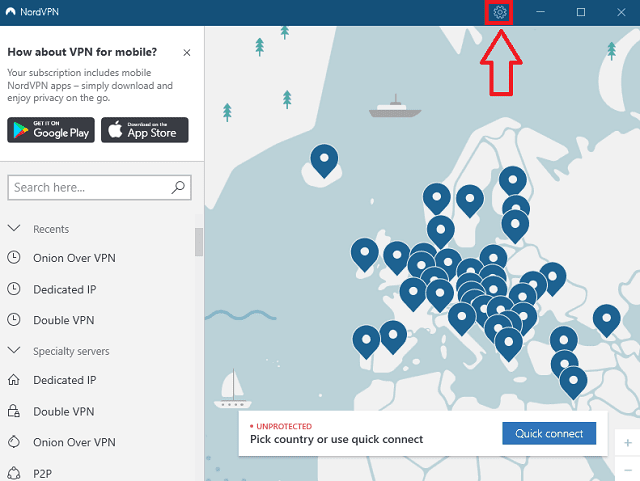Click the Double VPN padlock icon
This screenshot has width=640, height=481.
[x=14, y=411]
